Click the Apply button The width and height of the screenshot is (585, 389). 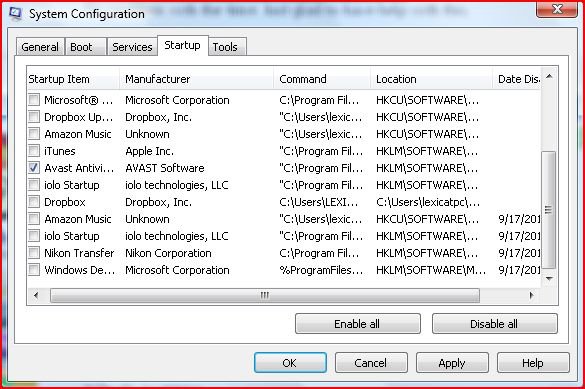click(x=452, y=363)
